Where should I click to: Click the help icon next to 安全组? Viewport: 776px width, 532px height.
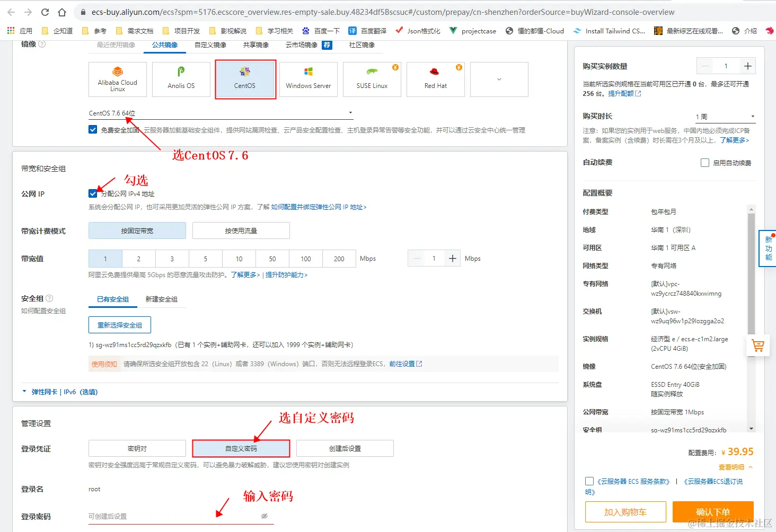(x=49, y=298)
